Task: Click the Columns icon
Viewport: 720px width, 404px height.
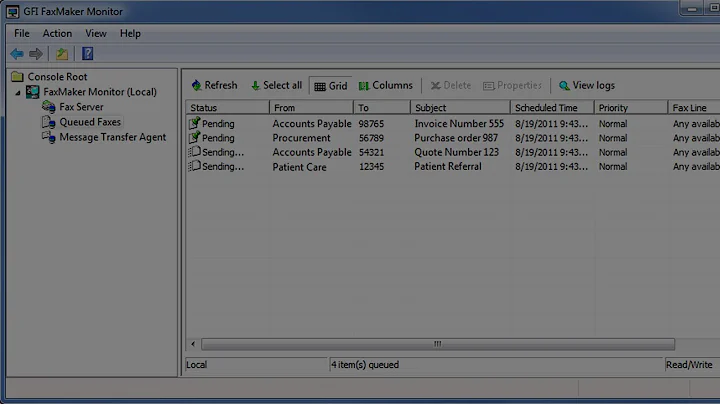Action: (x=364, y=86)
